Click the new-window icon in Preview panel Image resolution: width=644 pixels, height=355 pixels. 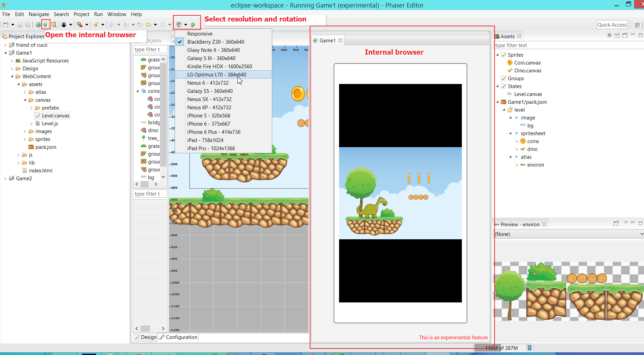pyautogui.click(x=616, y=224)
